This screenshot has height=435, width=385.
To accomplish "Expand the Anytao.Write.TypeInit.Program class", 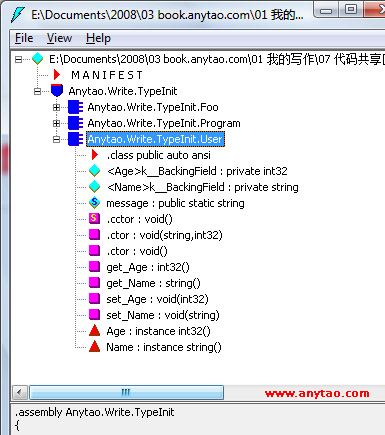I will 56,123.
